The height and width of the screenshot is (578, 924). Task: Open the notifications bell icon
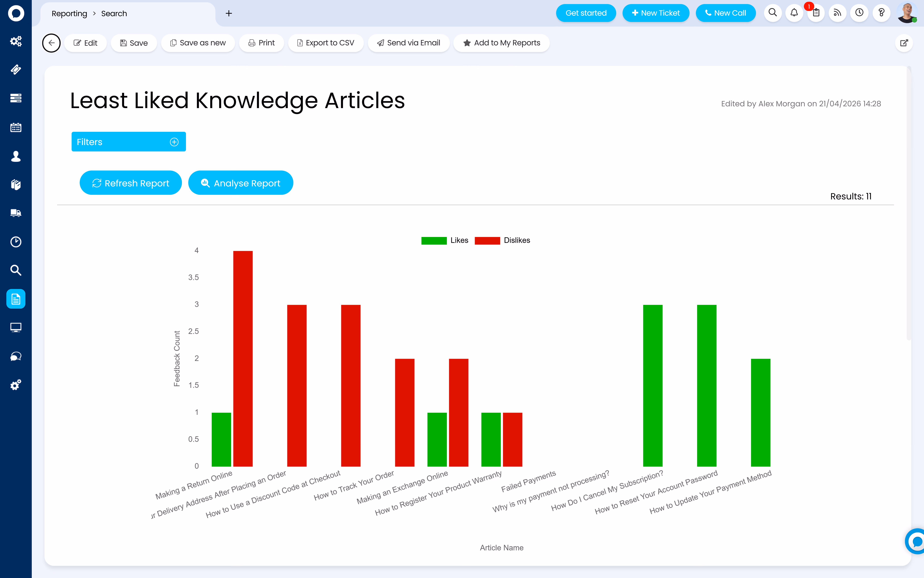tap(794, 13)
